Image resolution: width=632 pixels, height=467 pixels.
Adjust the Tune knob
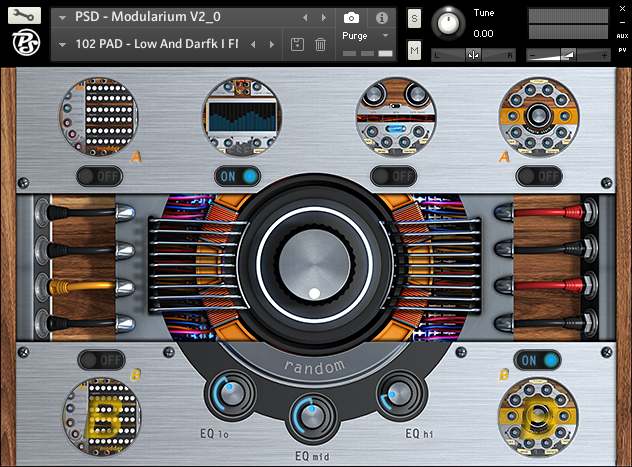tap(449, 23)
